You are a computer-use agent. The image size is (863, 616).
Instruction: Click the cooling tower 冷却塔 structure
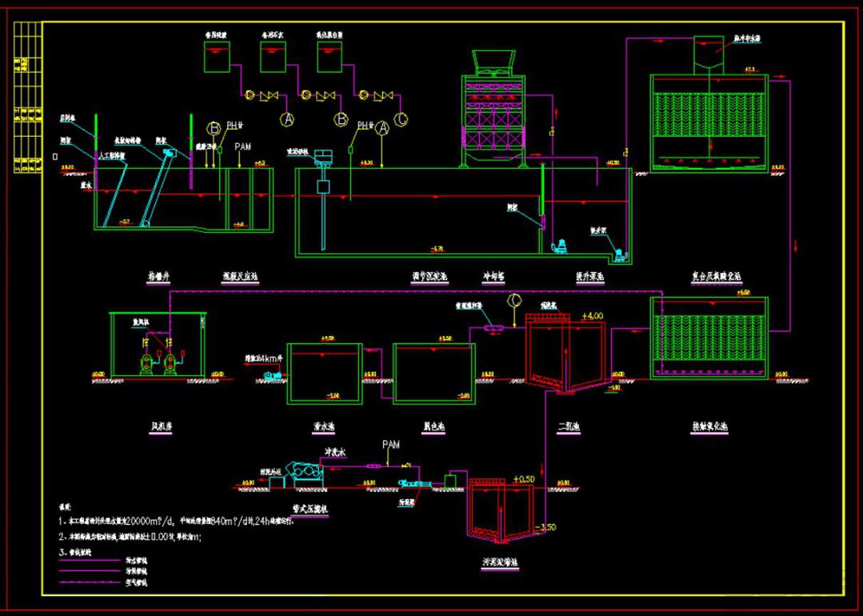[x=493, y=108]
